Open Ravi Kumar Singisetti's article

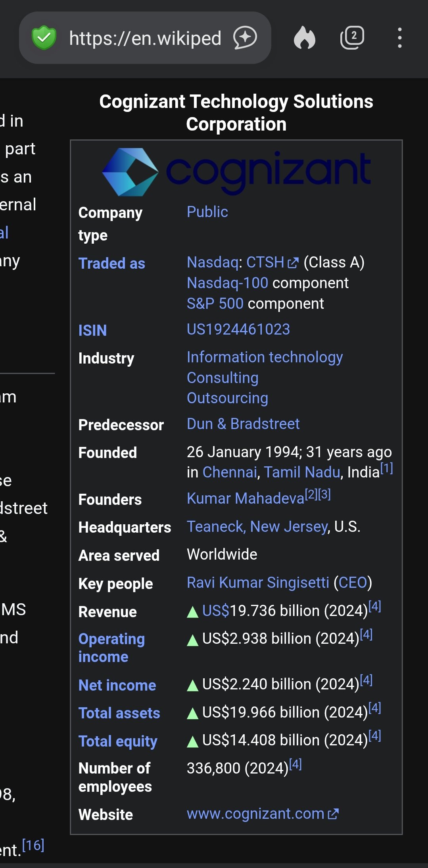(258, 583)
